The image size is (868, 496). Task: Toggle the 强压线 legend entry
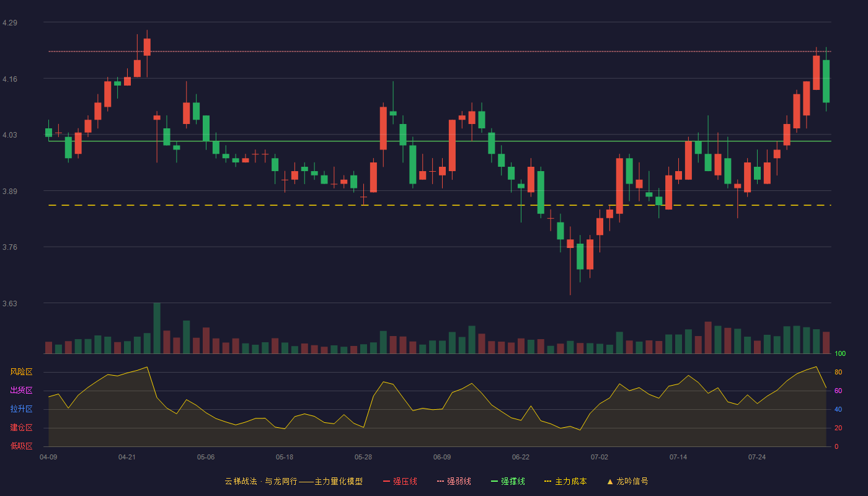[400, 481]
